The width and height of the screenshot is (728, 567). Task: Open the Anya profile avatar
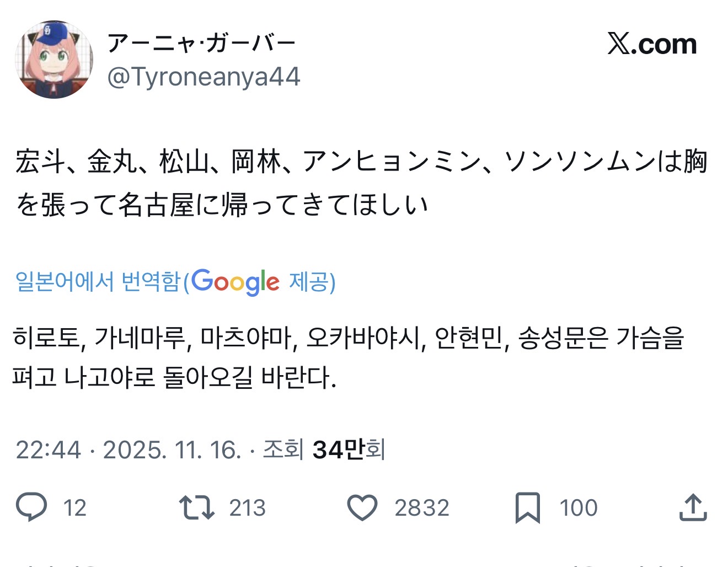point(54,60)
